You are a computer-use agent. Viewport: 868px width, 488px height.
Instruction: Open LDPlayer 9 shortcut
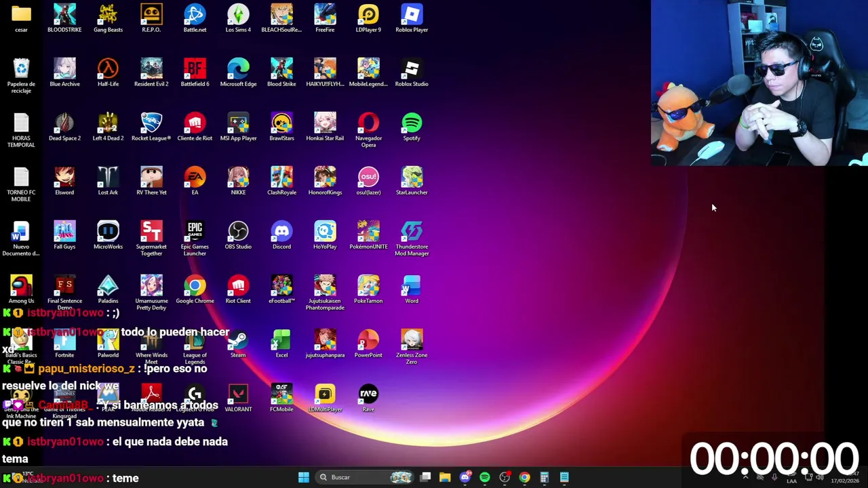(x=368, y=18)
